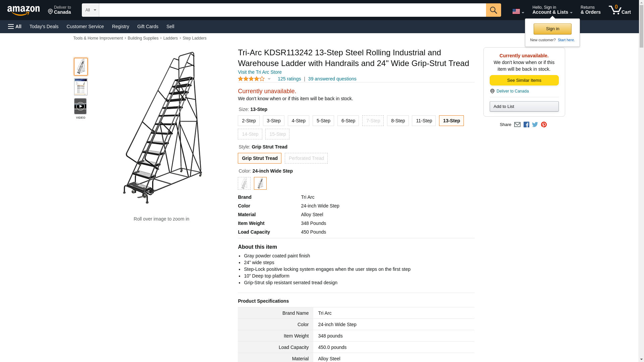This screenshot has width=644, height=362.
Task: Share product on Pinterest
Action: 544,125
